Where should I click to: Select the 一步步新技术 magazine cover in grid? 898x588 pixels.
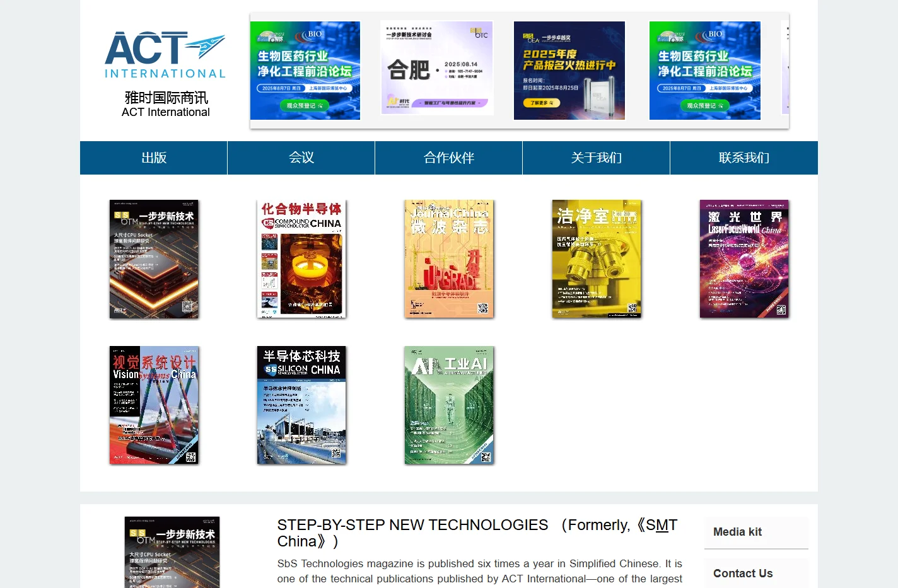pos(154,259)
